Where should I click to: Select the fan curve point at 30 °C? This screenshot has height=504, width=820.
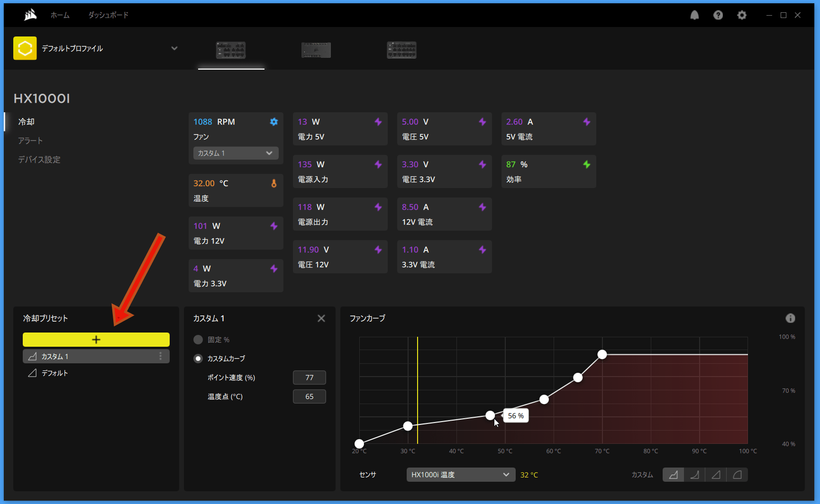click(408, 426)
